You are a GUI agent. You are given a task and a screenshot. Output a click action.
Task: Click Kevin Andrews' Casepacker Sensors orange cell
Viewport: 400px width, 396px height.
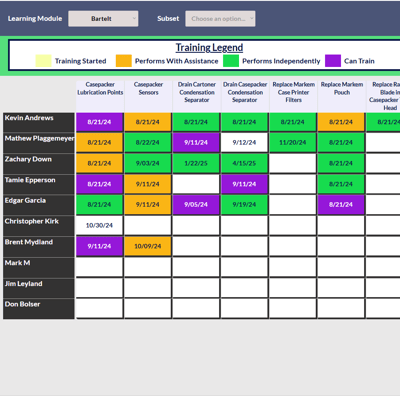point(148,122)
